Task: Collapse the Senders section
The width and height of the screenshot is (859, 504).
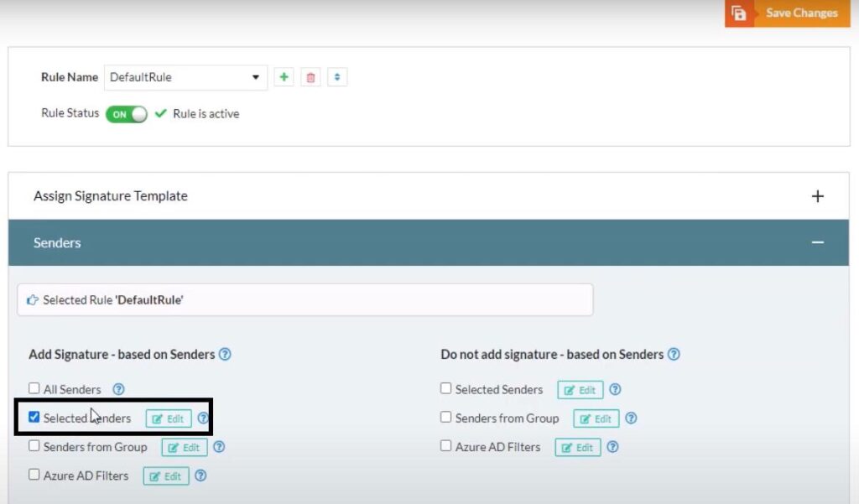Action: point(818,242)
